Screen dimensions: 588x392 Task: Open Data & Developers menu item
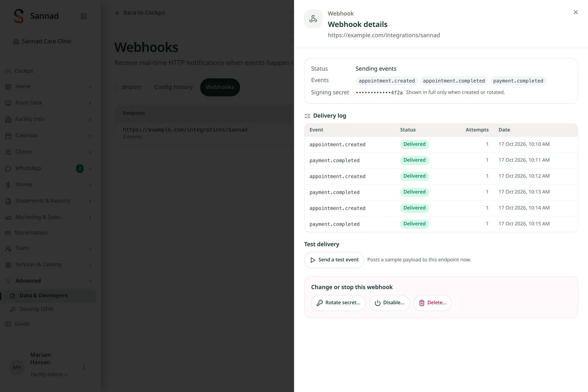(x=48, y=296)
